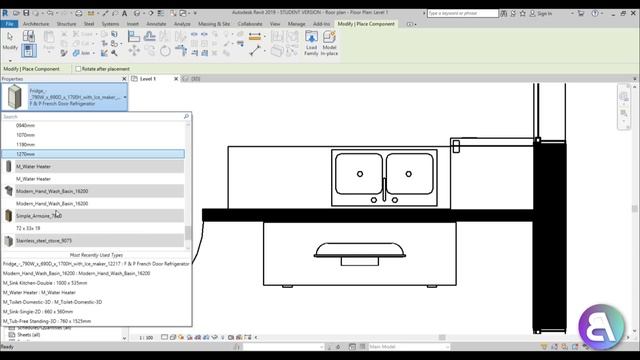
Task: Click the search magnifier in type selector
Action: click(x=186, y=116)
